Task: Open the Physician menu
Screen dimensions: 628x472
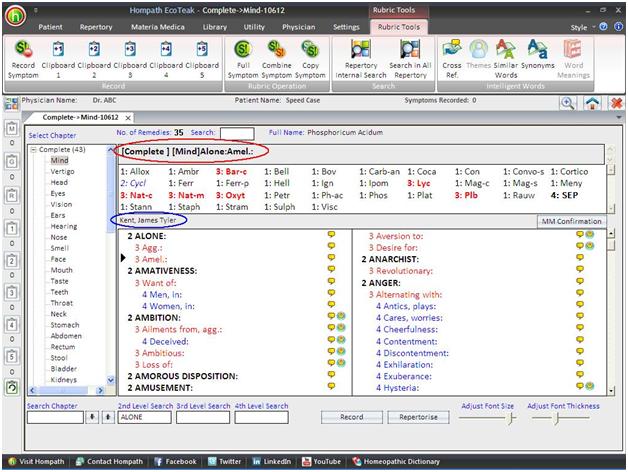Action: tap(298, 27)
